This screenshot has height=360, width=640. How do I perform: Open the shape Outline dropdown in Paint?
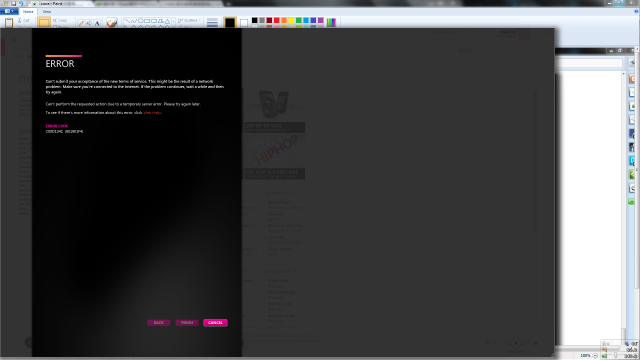[x=189, y=20]
